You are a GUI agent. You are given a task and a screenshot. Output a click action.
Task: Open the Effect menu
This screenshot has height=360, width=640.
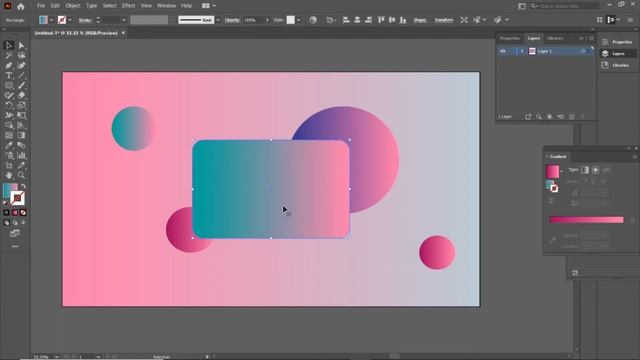coord(129,6)
